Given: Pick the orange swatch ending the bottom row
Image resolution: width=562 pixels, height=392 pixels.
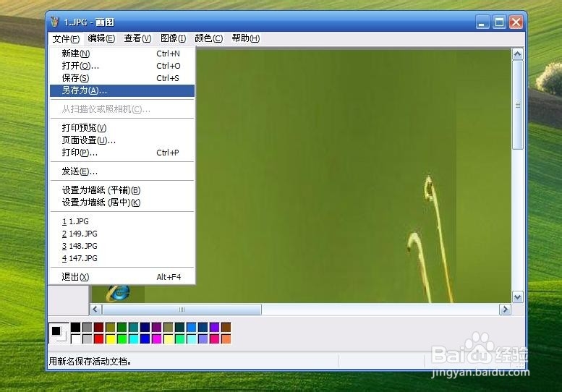Looking at the screenshot, I should click(x=226, y=338).
